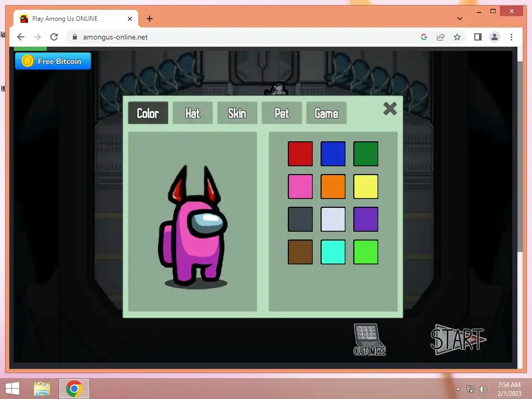The image size is (532, 399).
Task: Click the Chrome taskbar icon
Action: click(x=74, y=389)
